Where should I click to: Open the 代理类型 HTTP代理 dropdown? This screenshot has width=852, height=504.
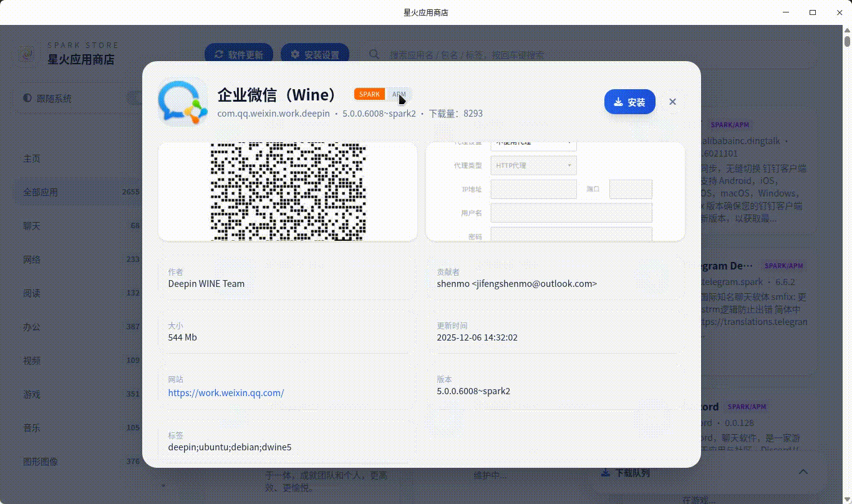pos(533,165)
